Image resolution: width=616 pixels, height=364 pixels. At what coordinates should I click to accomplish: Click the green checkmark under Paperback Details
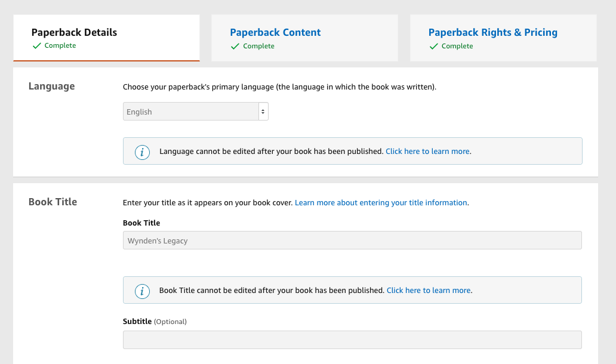point(36,45)
